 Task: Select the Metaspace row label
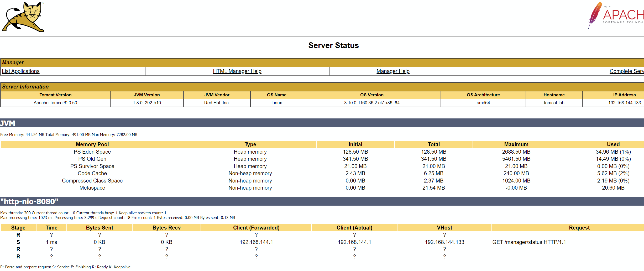point(92,188)
